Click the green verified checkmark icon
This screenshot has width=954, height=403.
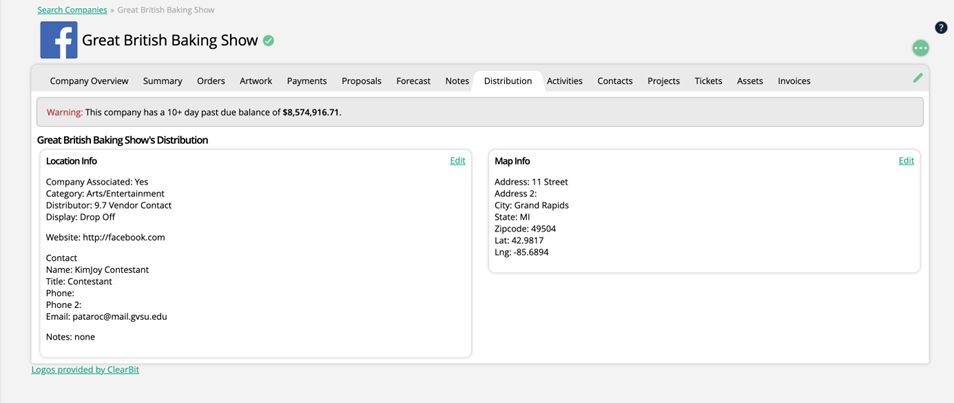[x=268, y=41]
